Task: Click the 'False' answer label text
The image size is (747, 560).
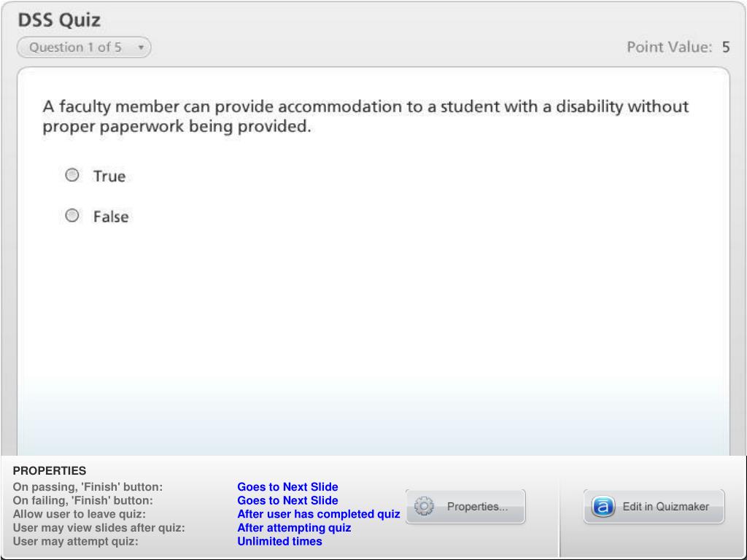Action: coord(111,217)
